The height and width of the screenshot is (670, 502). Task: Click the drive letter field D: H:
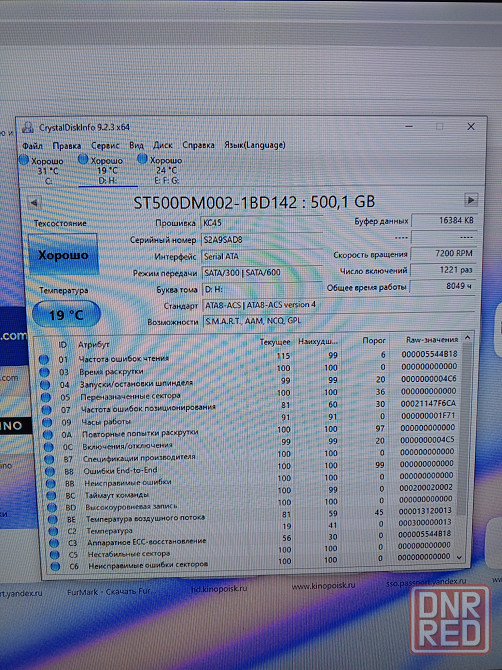pos(262,289)
